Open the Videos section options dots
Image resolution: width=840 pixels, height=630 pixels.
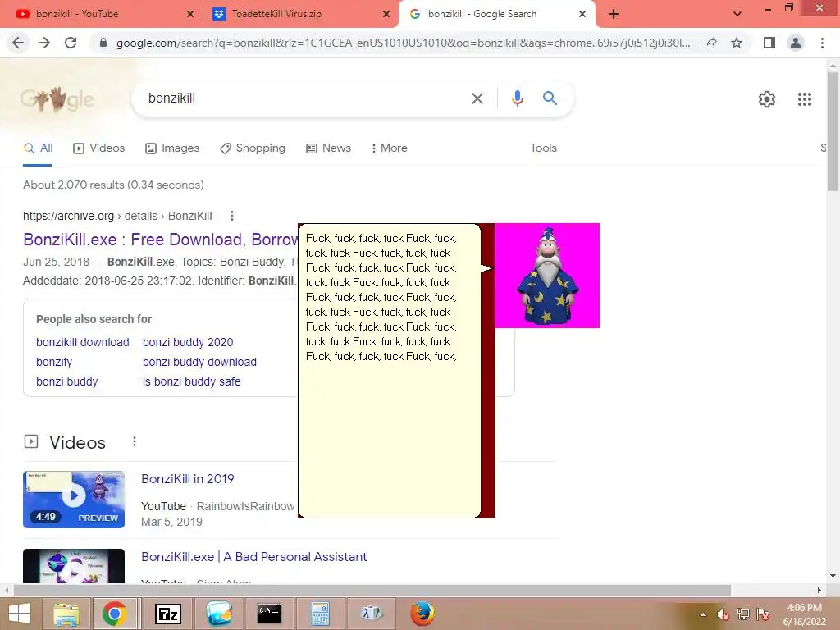135,441
